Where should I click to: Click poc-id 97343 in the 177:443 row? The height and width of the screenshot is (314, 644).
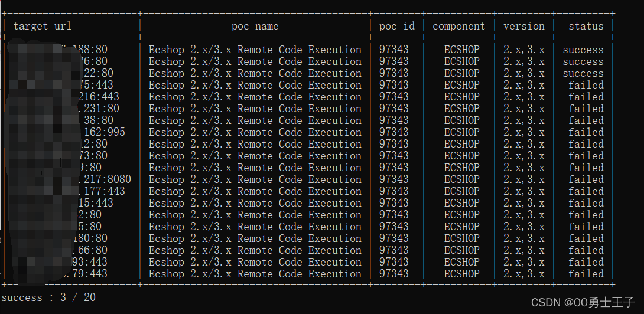tap(394, 191)
